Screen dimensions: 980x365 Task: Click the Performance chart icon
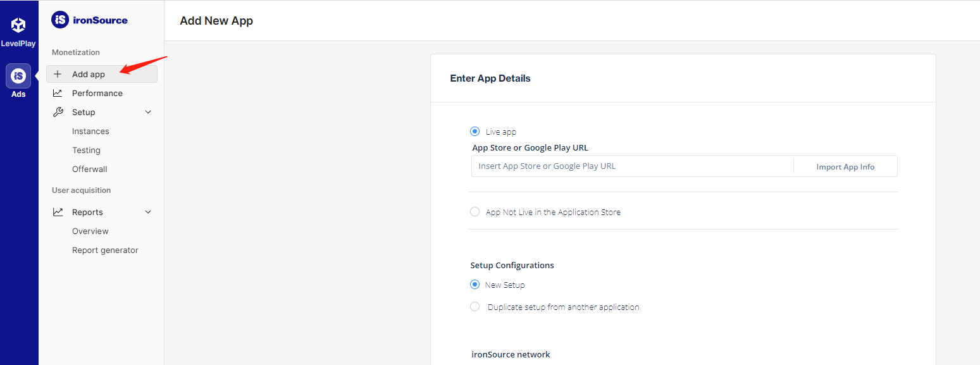[x=58, y=93]
